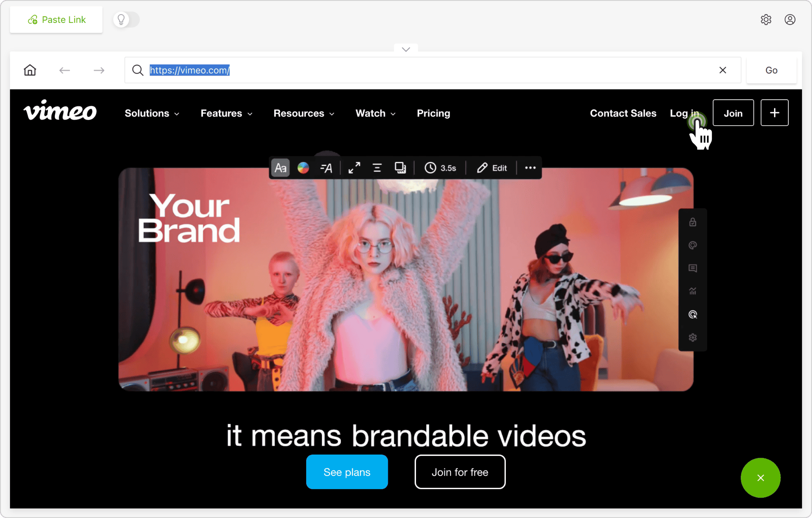This screenshot has height=518, width=812.
Task: Open the privacy lock icon in the sidebar
Action: [693, 222]
